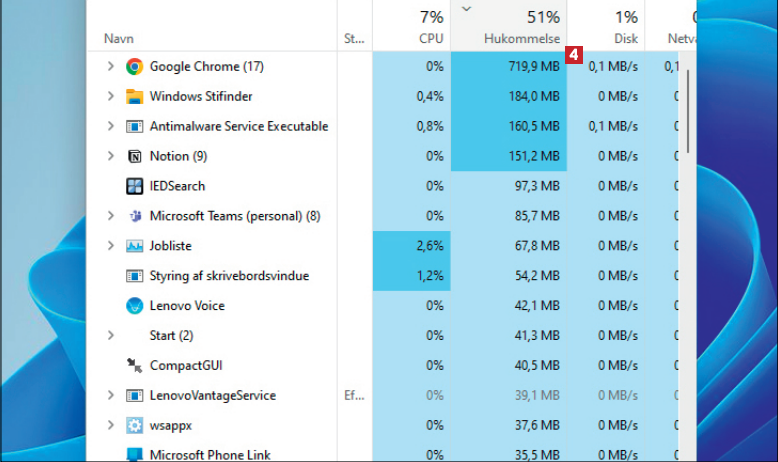This screenshot has height=462, width=778.
Task: Expand Microsoft Teams (personal) process list
Action: click(x=111, y=216)
